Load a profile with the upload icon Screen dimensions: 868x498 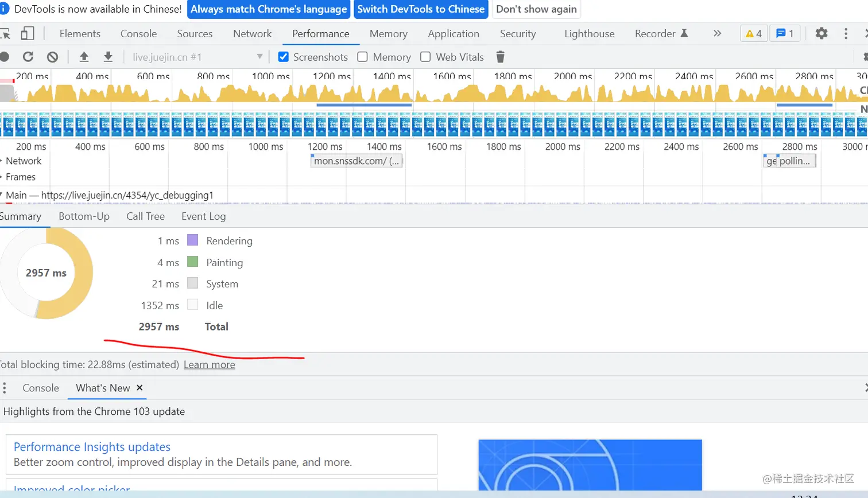pyautogui.click(x=84, y=57)
